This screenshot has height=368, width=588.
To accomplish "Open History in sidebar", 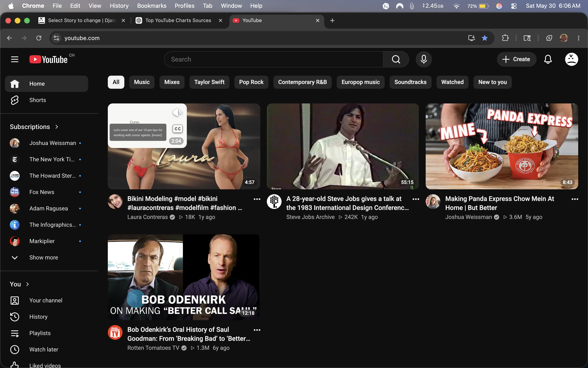I will point(46,317).
